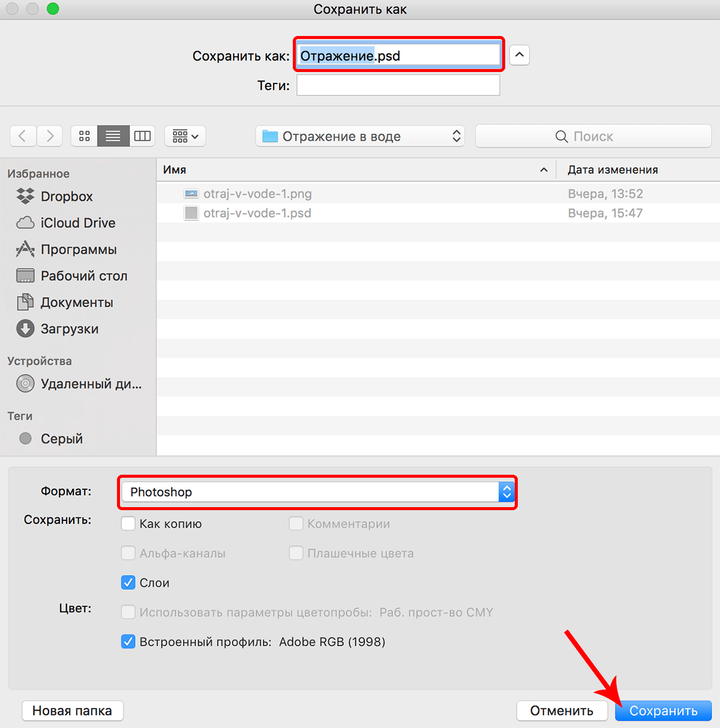Image resolution: width=720 pixels, height=728 pixels.
Task: Uncheck the Слои checkbox
Action: (128, 582)
